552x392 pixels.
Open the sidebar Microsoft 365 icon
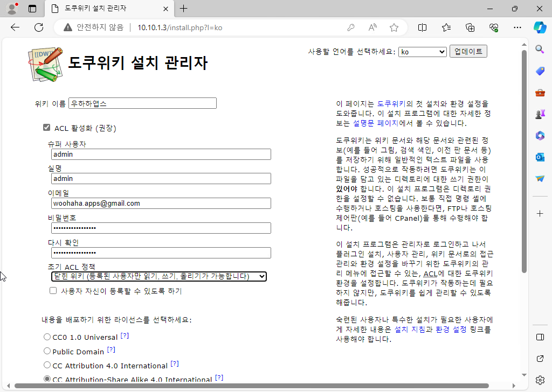(x=540, y=135)
